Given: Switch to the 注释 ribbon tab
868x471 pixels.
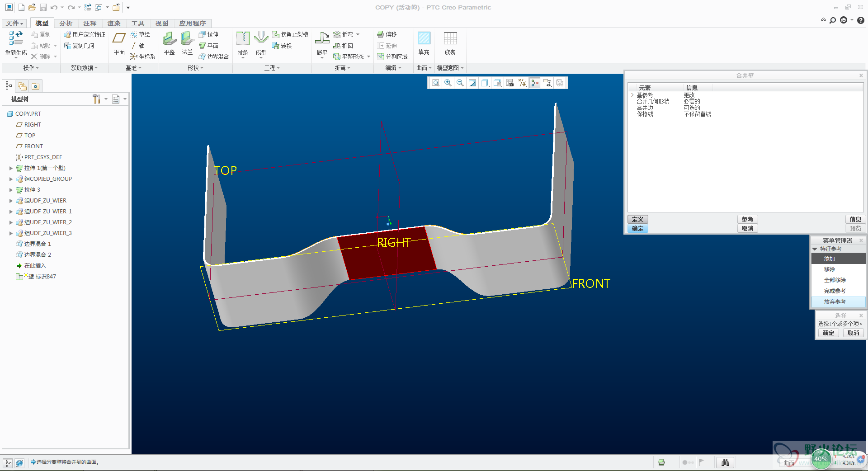Looking at the screenshot, I should 90,23.
